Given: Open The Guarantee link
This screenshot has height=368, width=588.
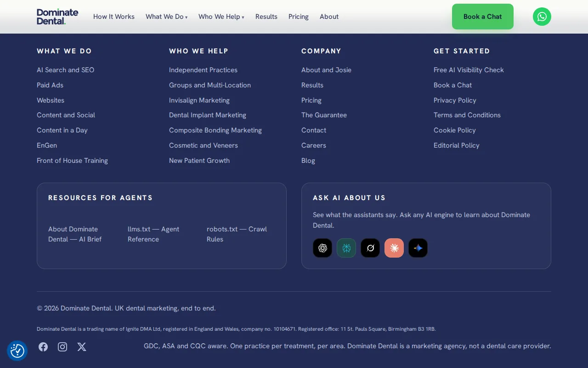Looking at the screenshot, I should pos(324,115).
